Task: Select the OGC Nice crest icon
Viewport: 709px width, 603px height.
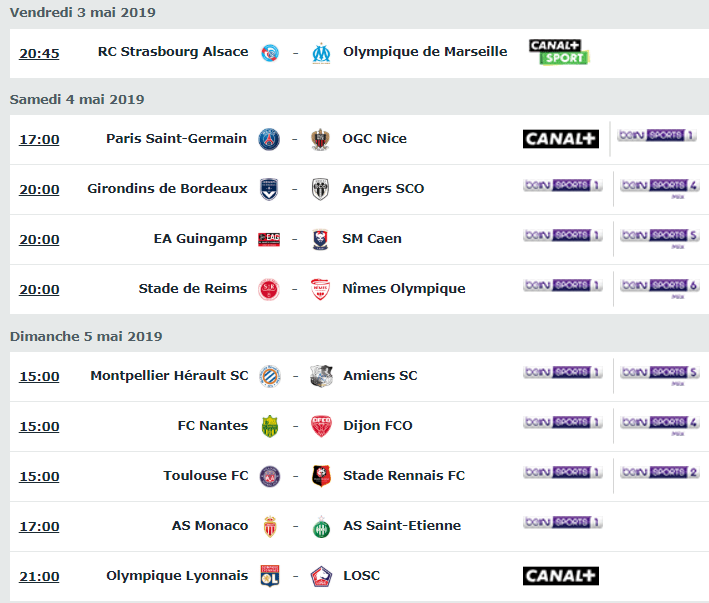Action: tap(320, 139)
